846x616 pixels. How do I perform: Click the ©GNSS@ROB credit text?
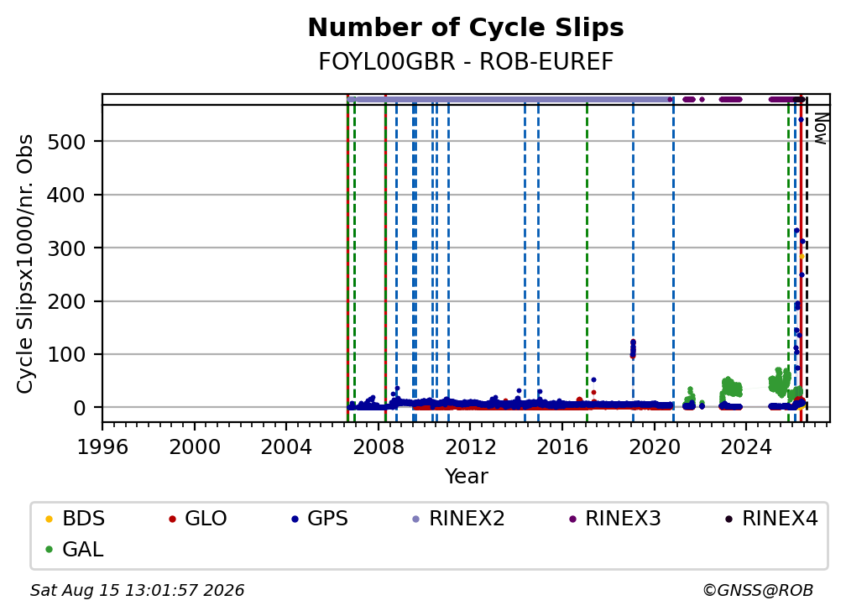(x=758, y=590)
